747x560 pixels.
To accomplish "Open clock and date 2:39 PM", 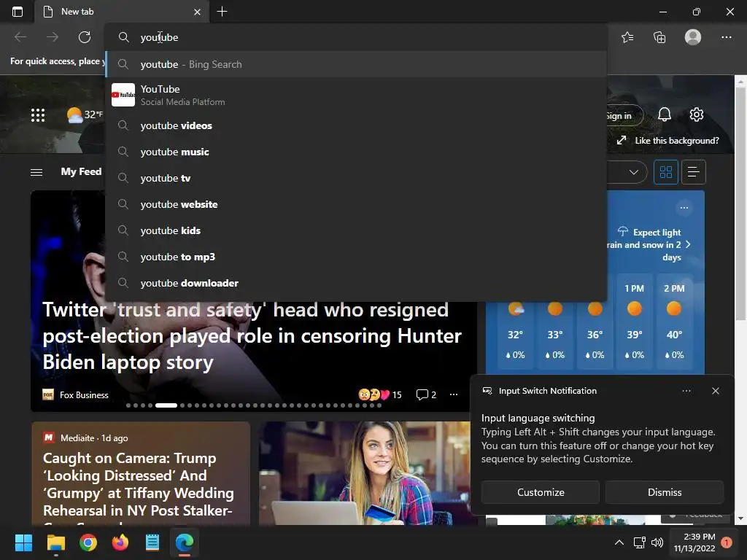I will pos(694,542).
